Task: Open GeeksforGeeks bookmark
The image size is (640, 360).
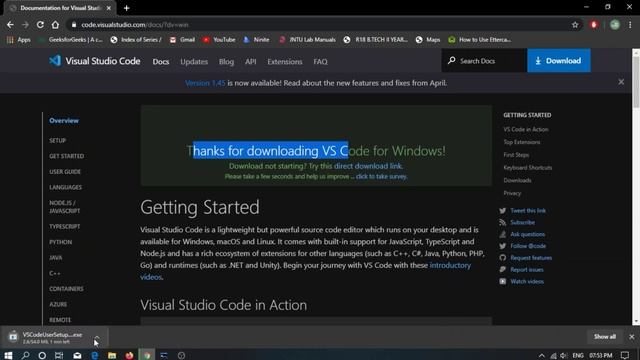Action: coord(71,40)
